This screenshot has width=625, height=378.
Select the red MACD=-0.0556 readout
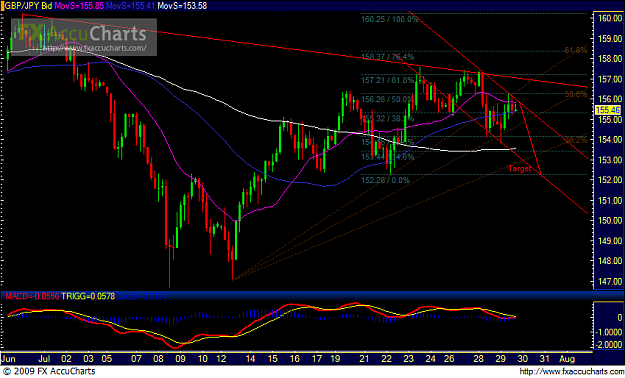[x=31, y=296]
